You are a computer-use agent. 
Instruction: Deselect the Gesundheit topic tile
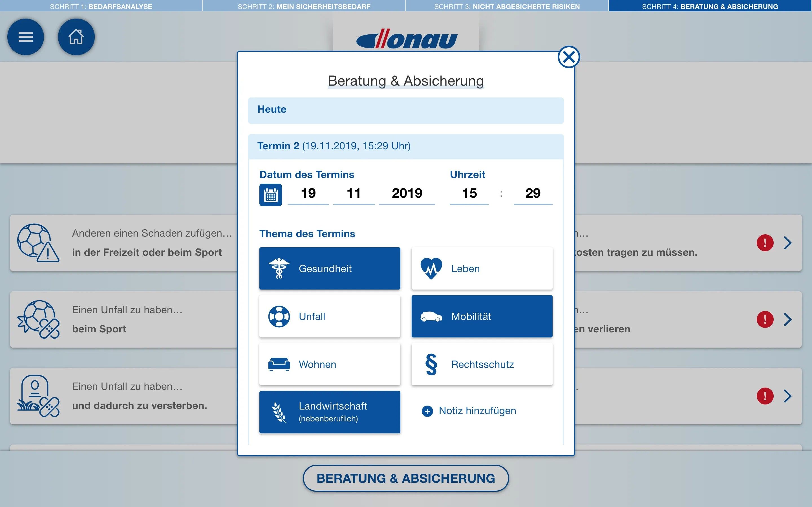(x=330, y=268)
